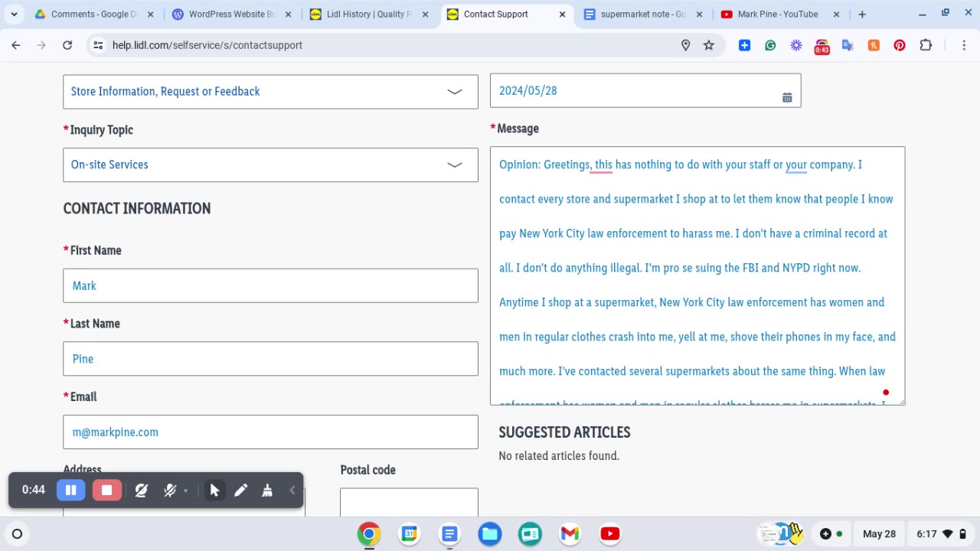This screenshot has width=980, height=551.
Task: Click the Last Name field containing Pine
Action: [270, 359]
